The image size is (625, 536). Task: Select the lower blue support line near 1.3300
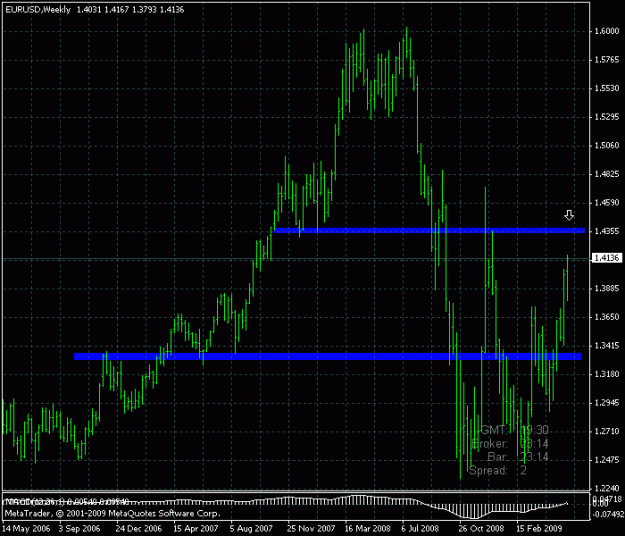click(328, 356)
